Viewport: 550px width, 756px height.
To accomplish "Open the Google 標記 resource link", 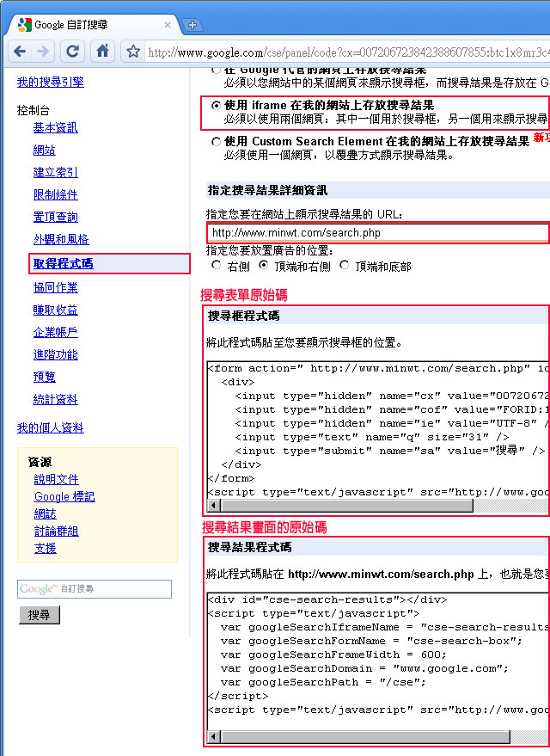I will (x=64, y=496).
